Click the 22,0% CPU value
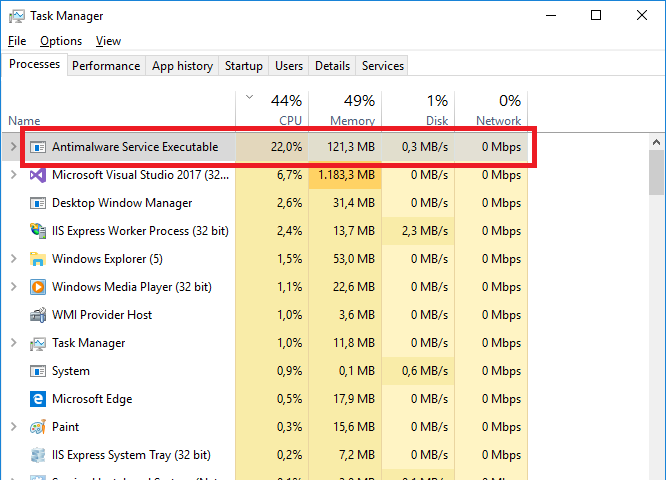 pyautogui.click(x=286, y=147)
